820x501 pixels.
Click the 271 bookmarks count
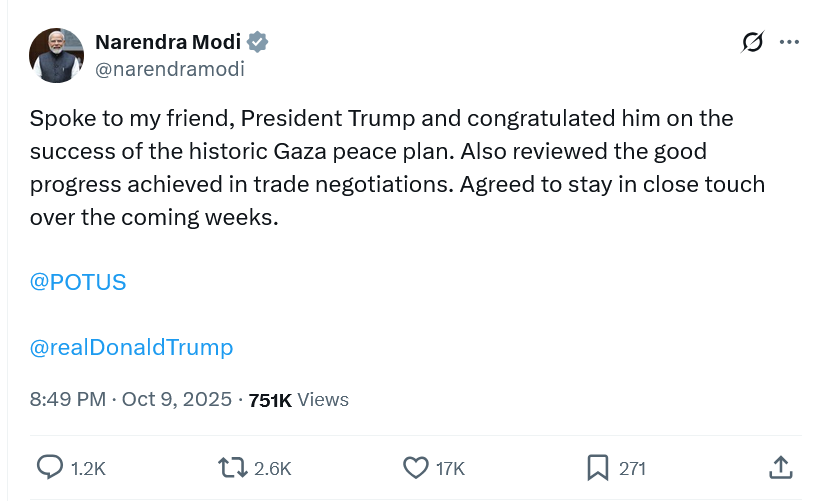(632, 468)
